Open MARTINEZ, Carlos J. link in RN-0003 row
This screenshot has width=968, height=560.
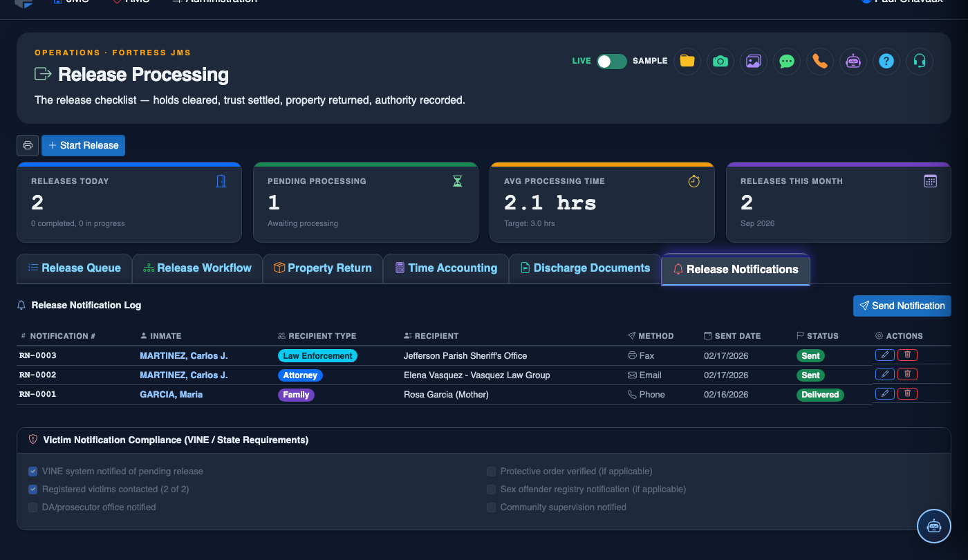184,356
